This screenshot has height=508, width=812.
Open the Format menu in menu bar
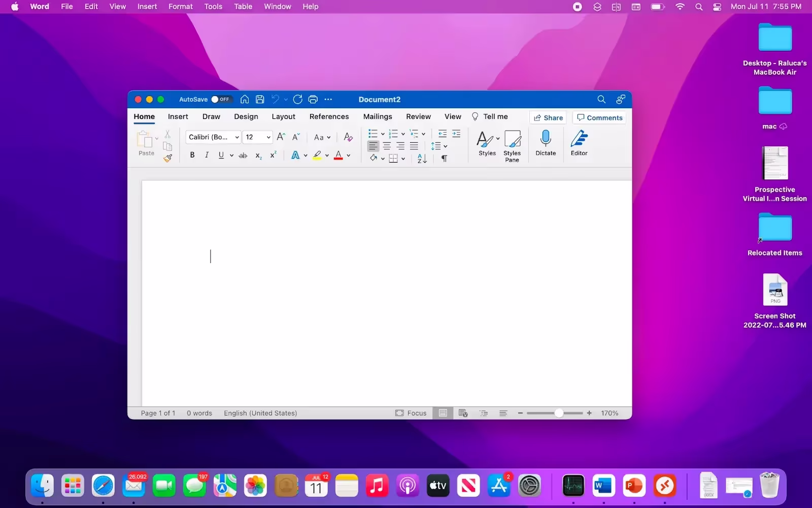[x=180, y=7]
